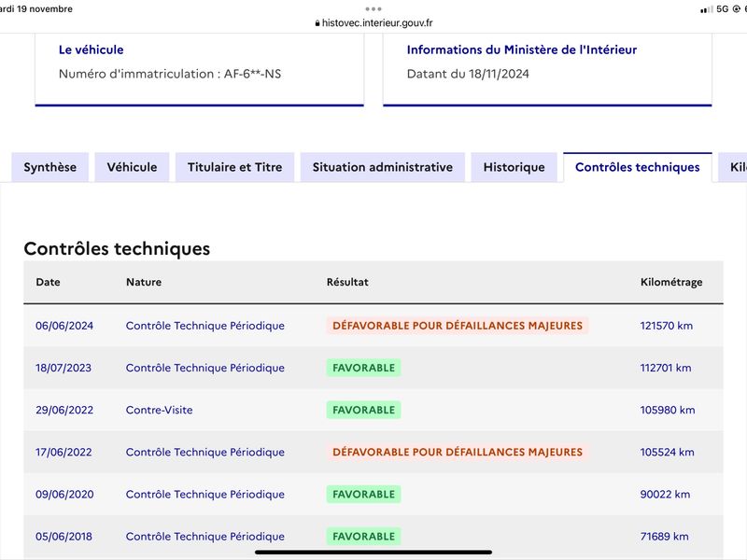This screenshot has width=747, height=560.
Task: Click the date 17/06/2022
Action: (x=63, y=452)
